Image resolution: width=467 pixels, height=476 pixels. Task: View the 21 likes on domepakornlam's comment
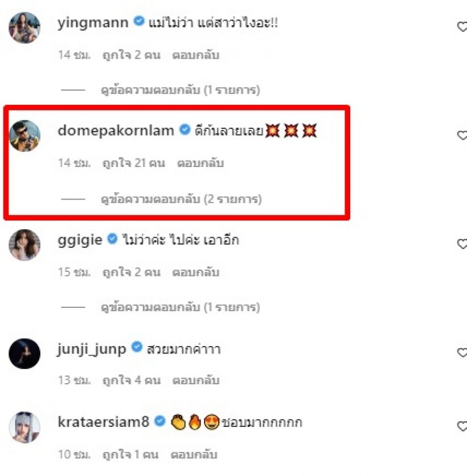click(133, 163)
